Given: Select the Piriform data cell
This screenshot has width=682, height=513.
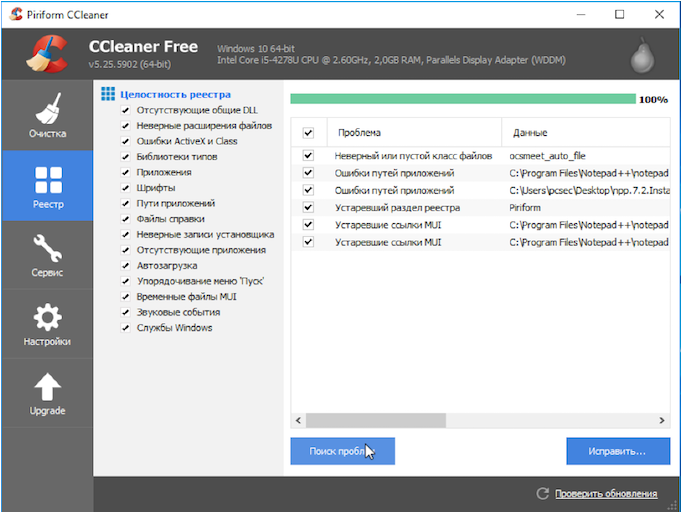Looking at the screenshot, I should tap(525, 208).
